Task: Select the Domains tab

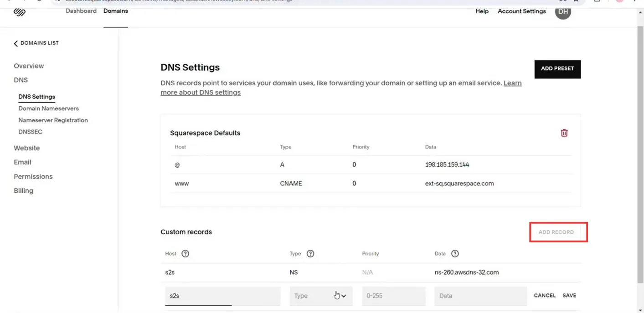Action: pyautogui.click(x=116, y=11)
